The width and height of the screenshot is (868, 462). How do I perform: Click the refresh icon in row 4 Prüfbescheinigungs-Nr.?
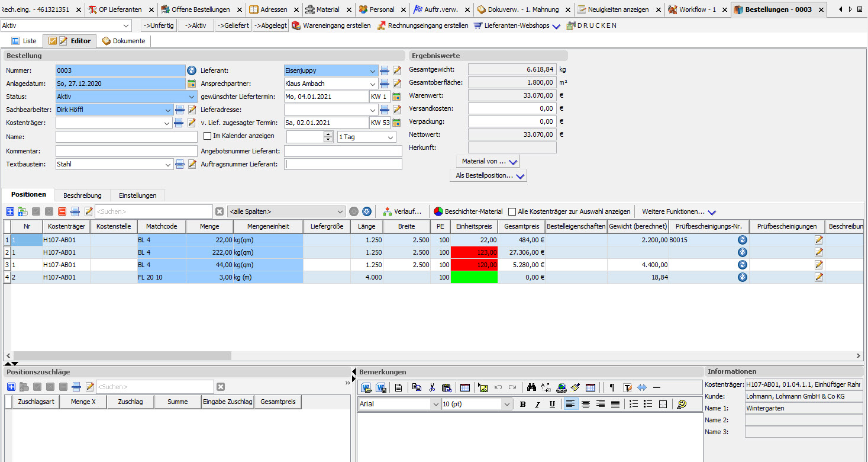(742, 277)
